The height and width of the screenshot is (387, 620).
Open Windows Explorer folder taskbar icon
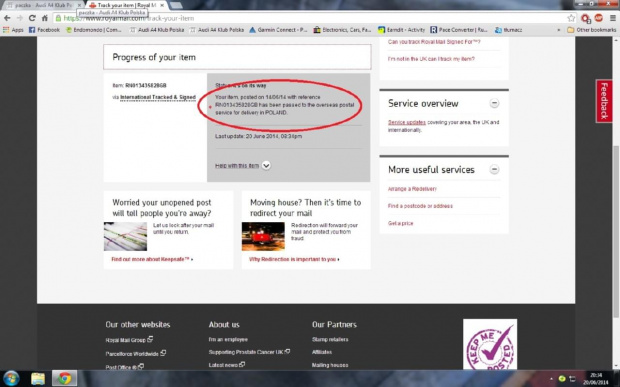[x=38, y=379]
